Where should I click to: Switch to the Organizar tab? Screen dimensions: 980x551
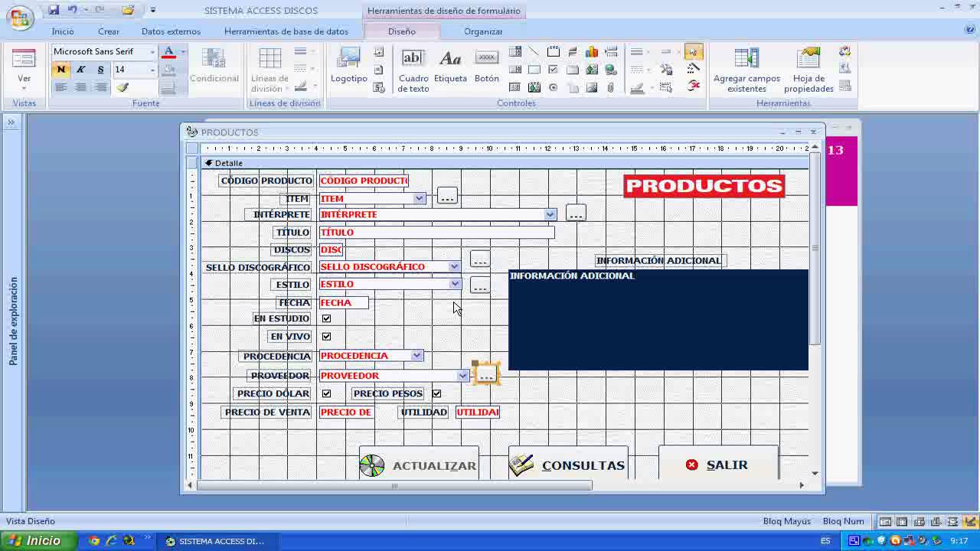click(483, 31)
